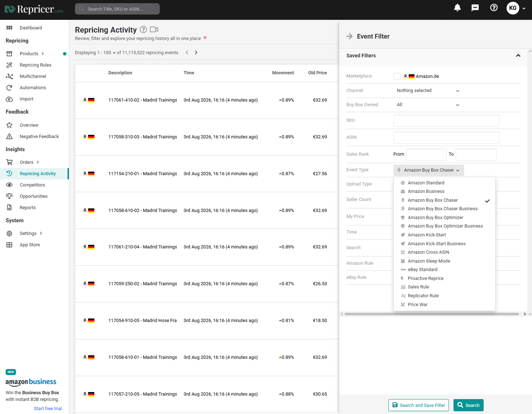The width and height of the screenshot is (532, 414).
Task: Choose Price War event type
Action: click(x=444, y=305)
